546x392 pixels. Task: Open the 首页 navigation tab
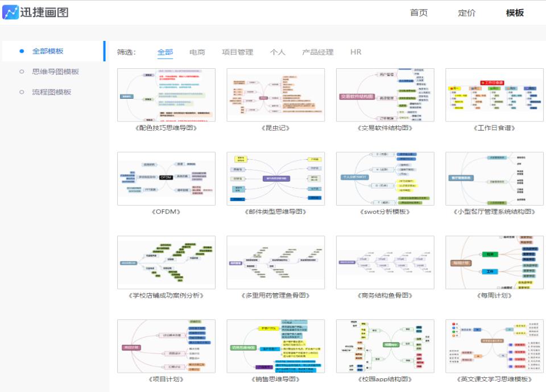coord(419,13)
